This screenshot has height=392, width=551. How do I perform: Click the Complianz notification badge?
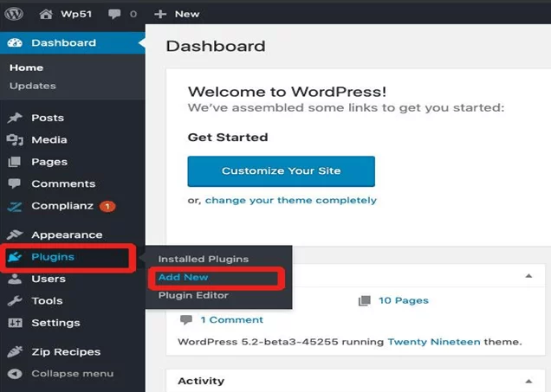click(x=107, y=206)
